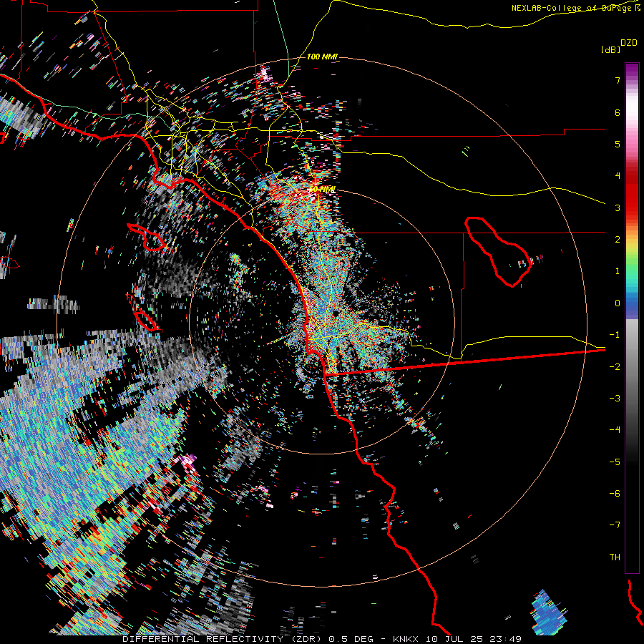Select the 1 value on the scale
This screenshot has height=644, width=644.
pos(618,271)
